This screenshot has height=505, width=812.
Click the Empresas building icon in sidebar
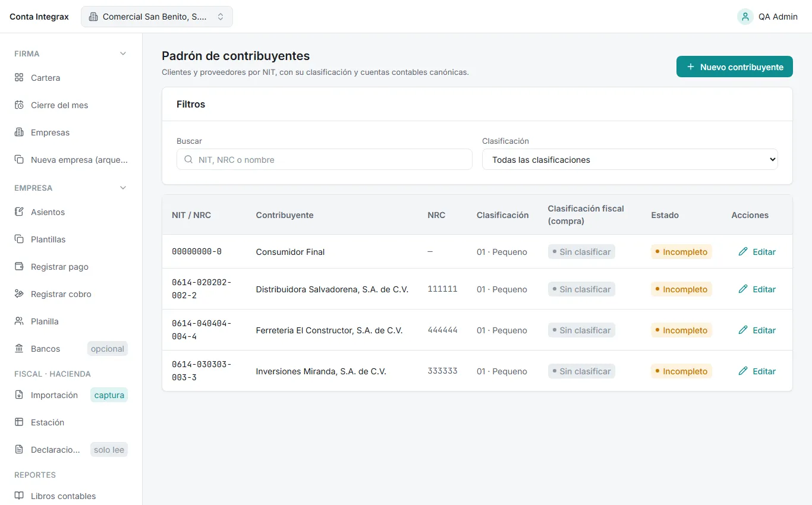(x=19, y=132)
